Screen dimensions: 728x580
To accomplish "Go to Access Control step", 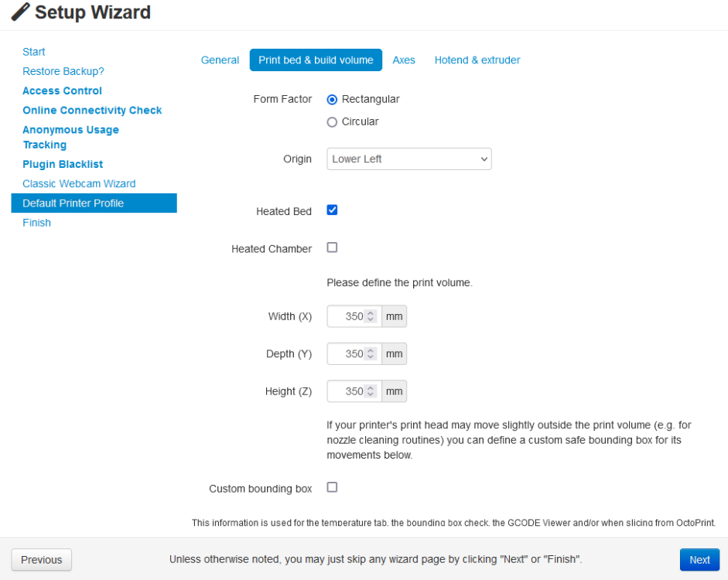I will [x=62, y=90].
